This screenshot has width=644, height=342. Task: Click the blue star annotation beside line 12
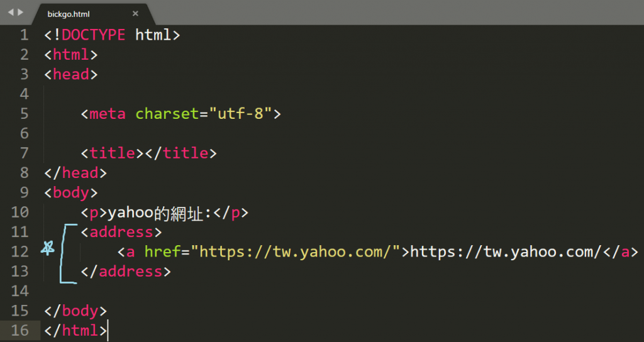[48, 248]
